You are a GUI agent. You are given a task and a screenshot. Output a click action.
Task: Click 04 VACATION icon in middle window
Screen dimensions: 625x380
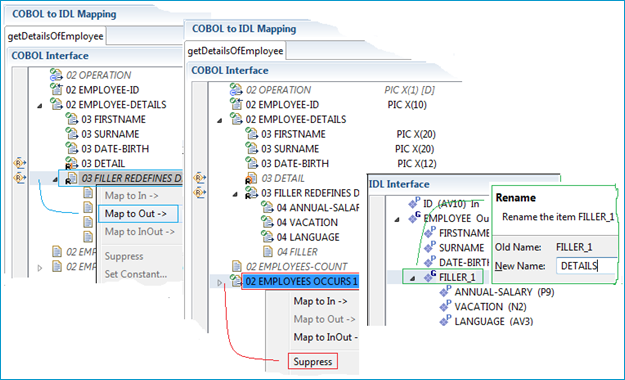click(x=267, y=222)
